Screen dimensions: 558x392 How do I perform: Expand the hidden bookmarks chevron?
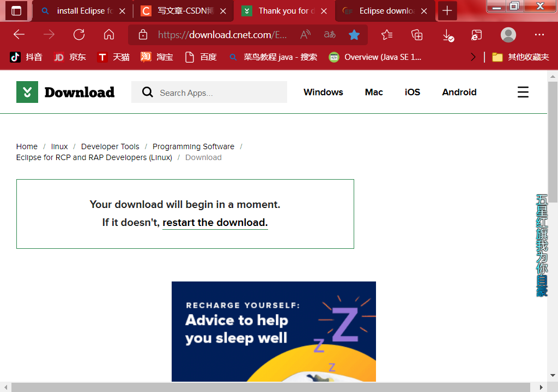473,57
